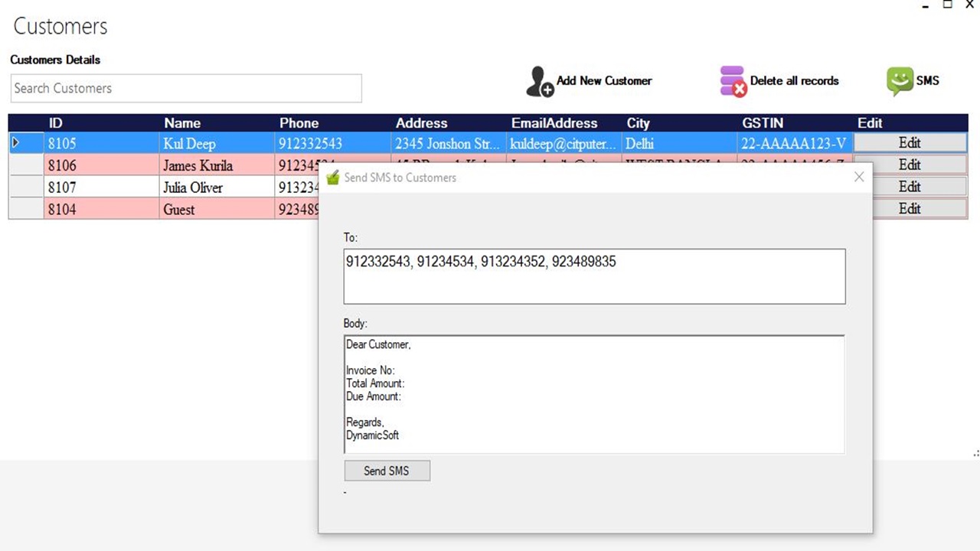This screenshot has width=980, height=551.
Task: Click inside the To recipients field
Action: tap(594, 275)
